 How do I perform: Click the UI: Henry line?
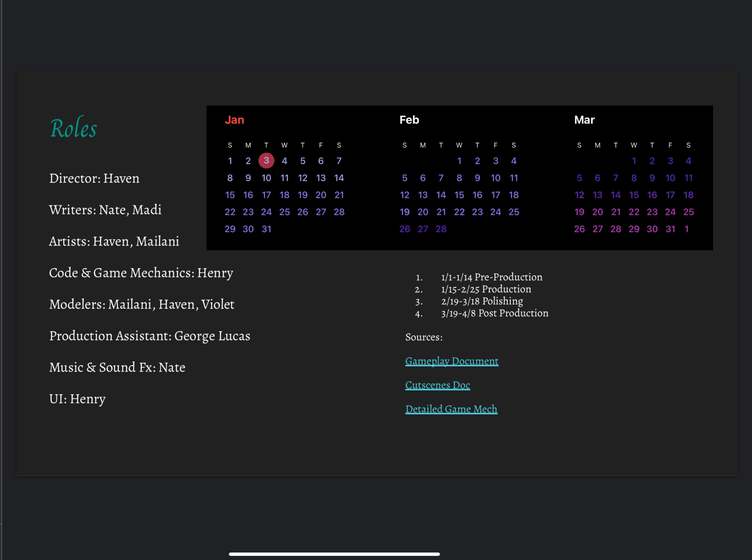(x=77, y=399)
